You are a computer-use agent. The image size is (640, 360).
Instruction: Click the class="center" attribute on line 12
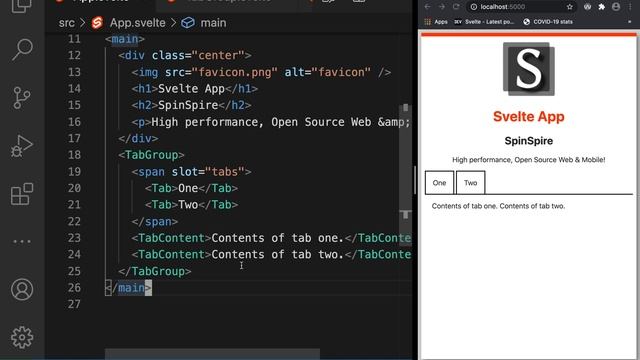[198, 56]
